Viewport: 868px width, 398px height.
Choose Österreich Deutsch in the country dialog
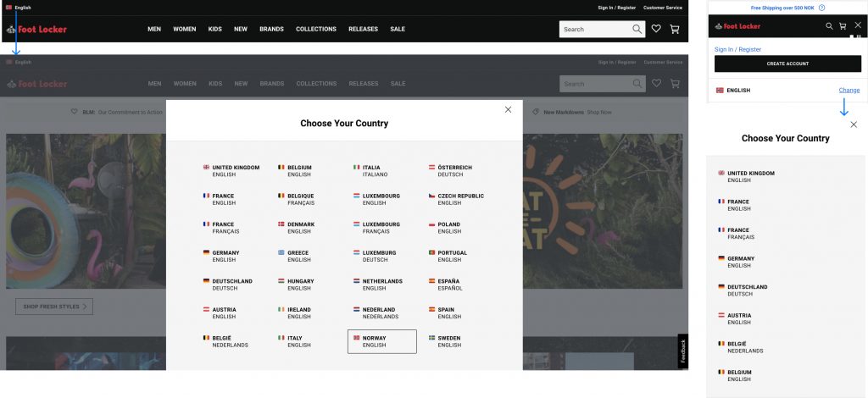click(x=451, y=171)
